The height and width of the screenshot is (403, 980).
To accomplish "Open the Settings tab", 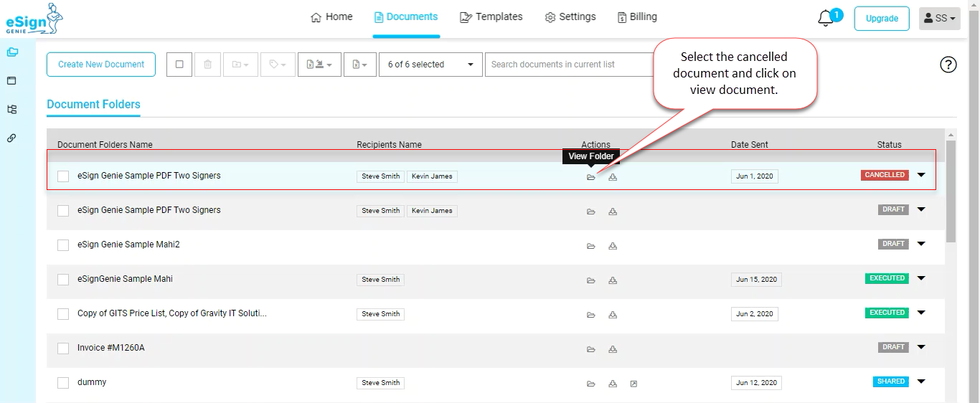I will click(x=570, y=16).
